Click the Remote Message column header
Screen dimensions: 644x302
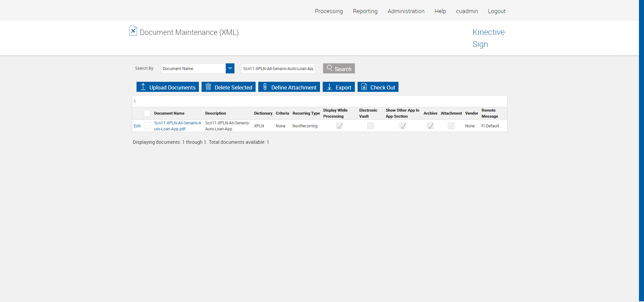(x=490, y=113)
